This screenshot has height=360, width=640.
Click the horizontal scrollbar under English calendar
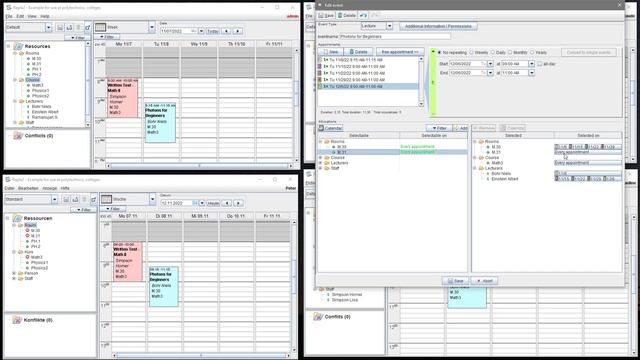point(199,166)
